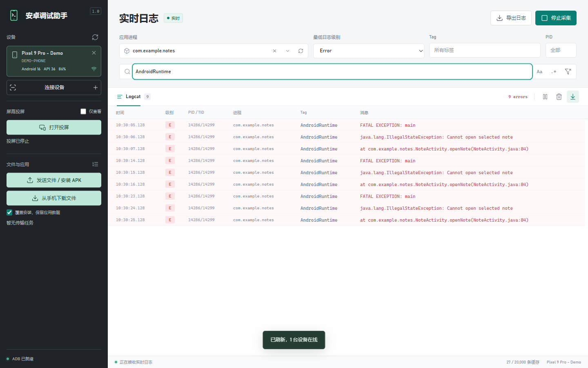Focus the AndroidRuntime search field
This screenshot has height=368, width=588.
(332, 72)
